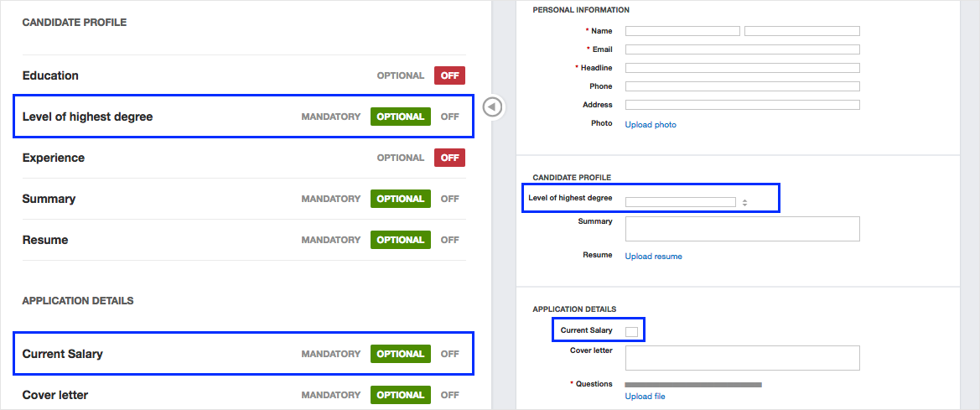Click the Upload photo link

coord(651,125)
